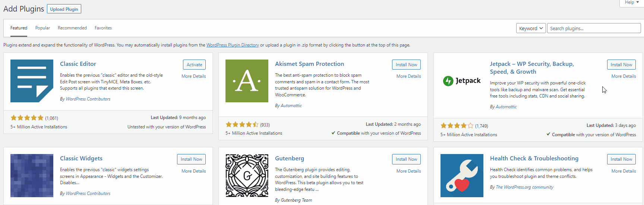The image size is (644, 205).
Task: Install the Jetpack plugin
Action: pyautogui.click(x=621, y=65)
